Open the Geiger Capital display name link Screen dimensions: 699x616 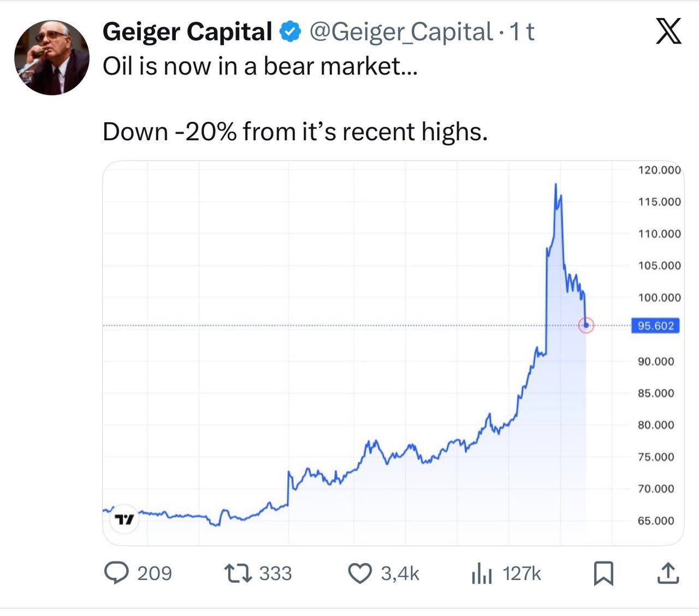(187, 32)
